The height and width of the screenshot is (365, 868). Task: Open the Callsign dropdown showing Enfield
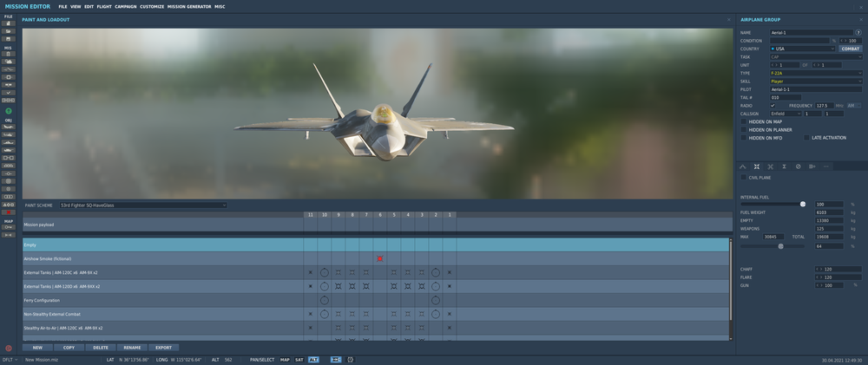pyautogui.click(x=786, y=114)
